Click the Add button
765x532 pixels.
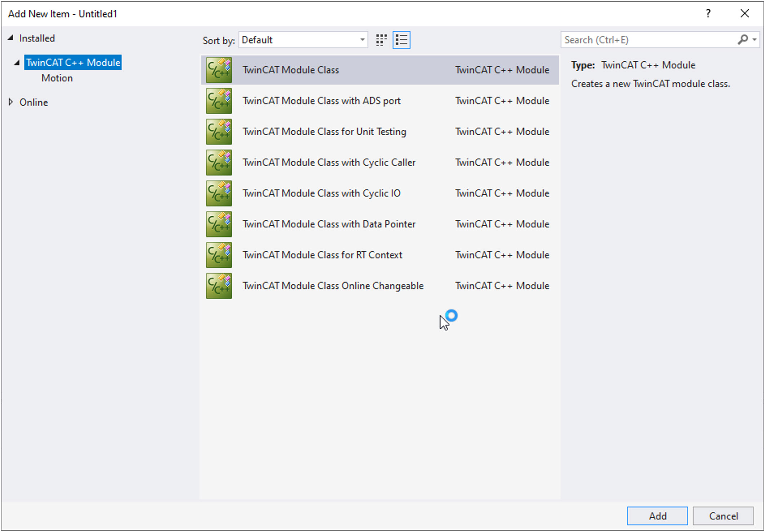point(657,516)
